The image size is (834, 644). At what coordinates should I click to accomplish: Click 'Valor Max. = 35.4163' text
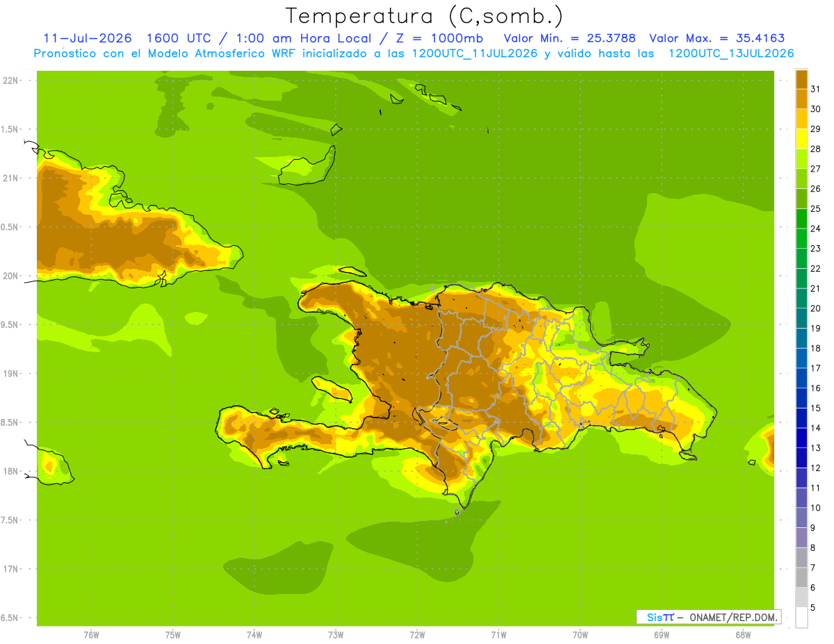pos(717,38)
